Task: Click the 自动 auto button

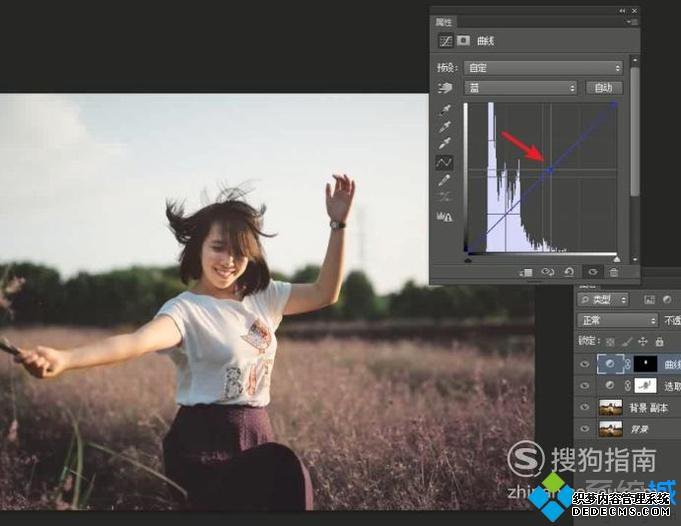Action: pos(603,88)
